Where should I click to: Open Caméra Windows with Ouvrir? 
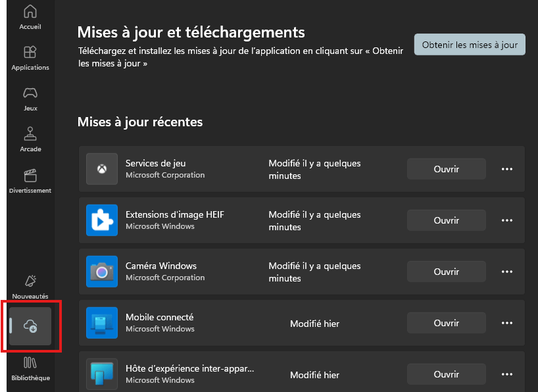tap(447, 272)
